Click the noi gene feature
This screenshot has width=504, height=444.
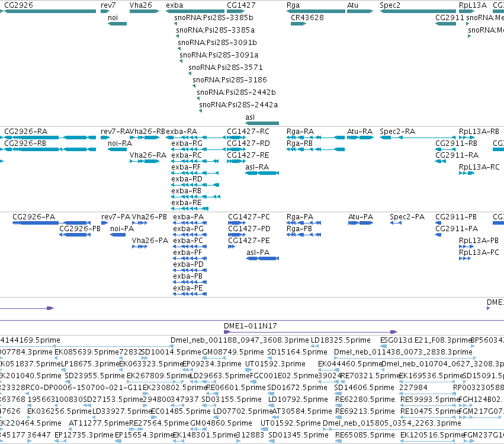[117, 24]
